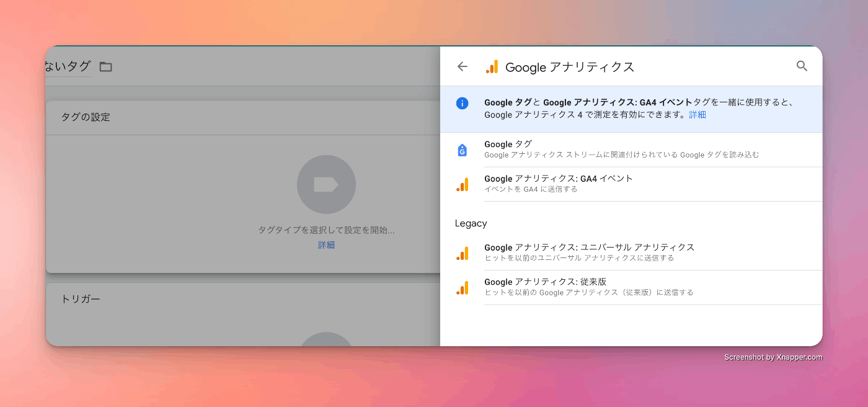This screenshot has width=868, height=407.
Task: Click description ヒットを以前のユニバーサル アナリティクスに送信する
Action: pos(579,258)
